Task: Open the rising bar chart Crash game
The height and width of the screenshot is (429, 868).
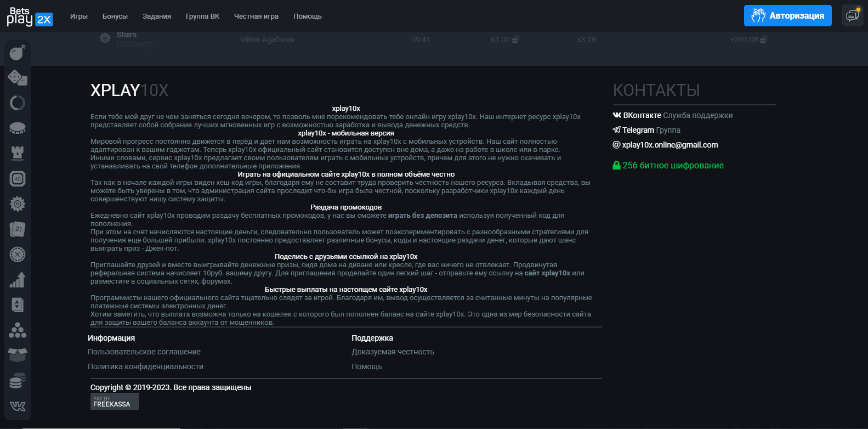Action: (x=18, y=280)
